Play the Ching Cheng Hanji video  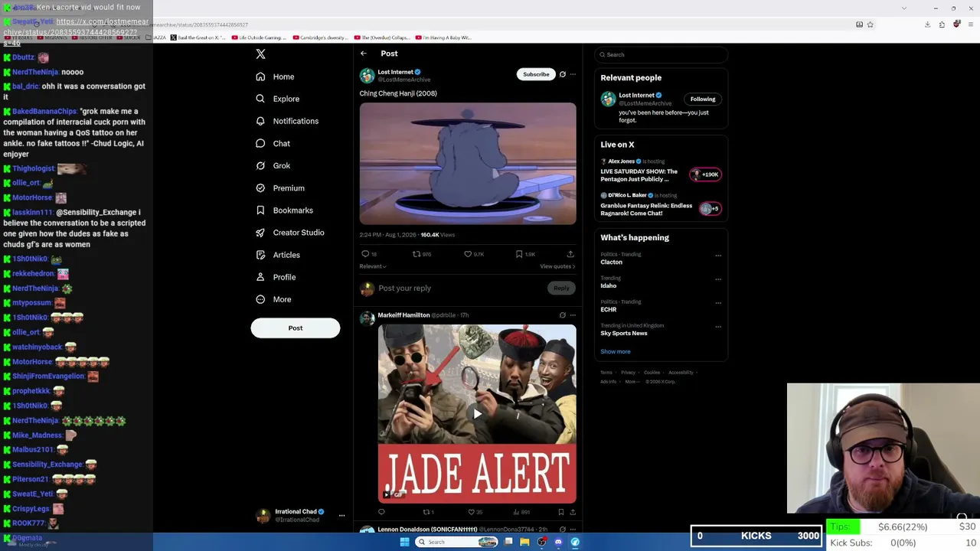coord(468,164)
